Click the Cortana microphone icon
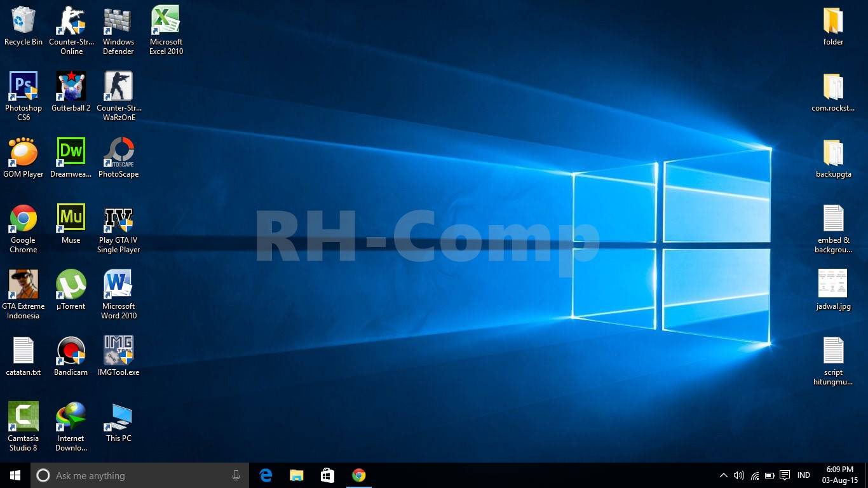Screen dimensions: 868x488 [x=236, y=475]
